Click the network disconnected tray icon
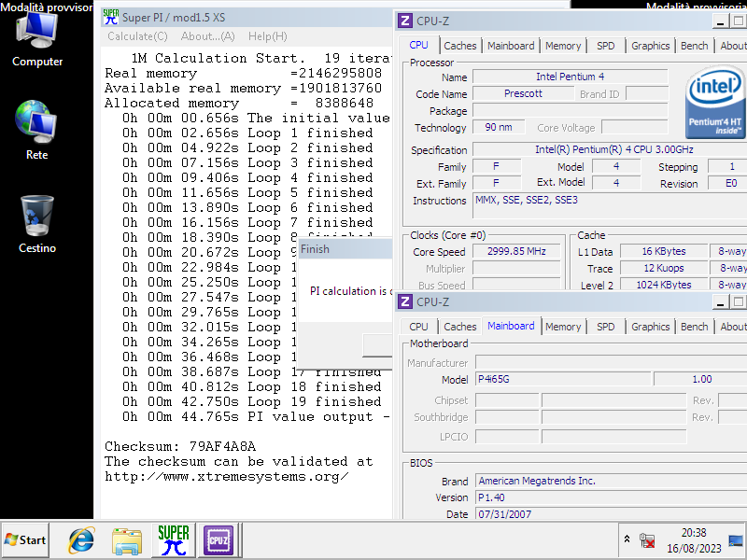 click(x=647, y=539)
